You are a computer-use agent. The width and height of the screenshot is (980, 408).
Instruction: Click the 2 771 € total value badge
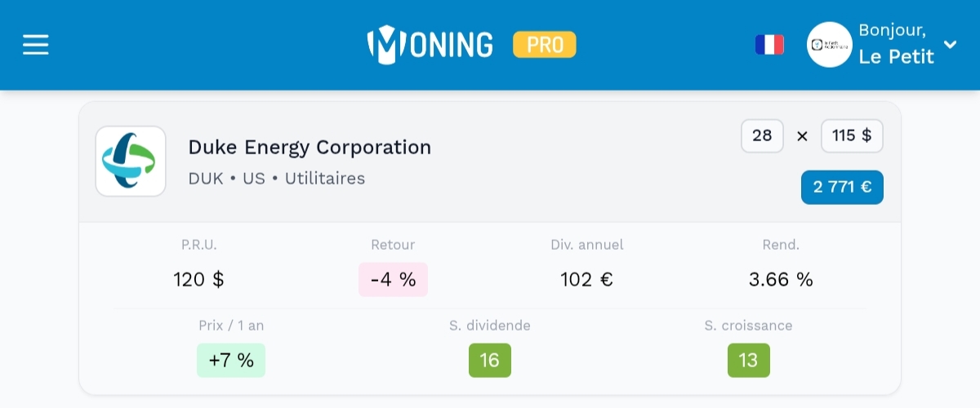[842, 187]
